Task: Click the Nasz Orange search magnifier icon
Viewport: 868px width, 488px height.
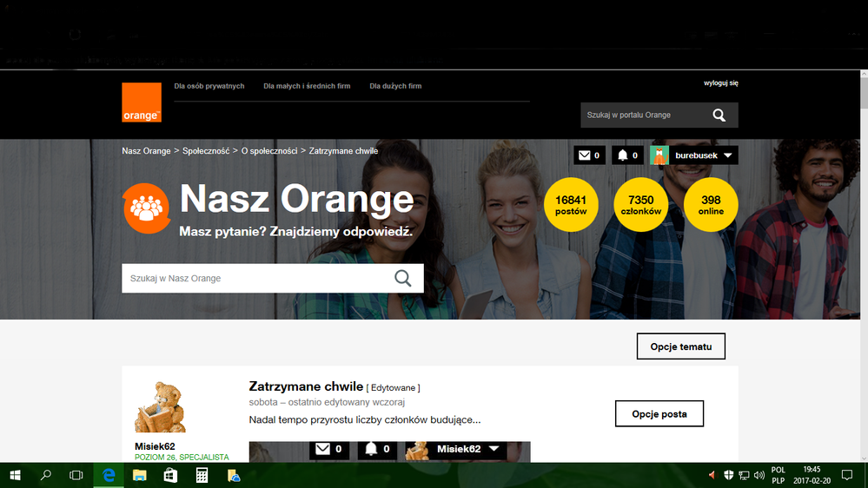Action: [403, 279]
